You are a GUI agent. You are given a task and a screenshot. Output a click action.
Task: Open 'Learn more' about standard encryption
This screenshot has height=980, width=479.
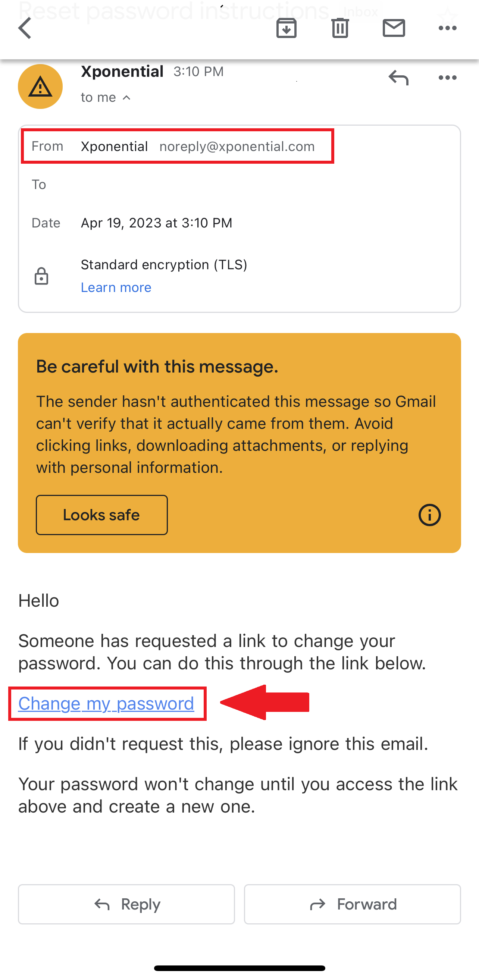(x=116, y=287)
